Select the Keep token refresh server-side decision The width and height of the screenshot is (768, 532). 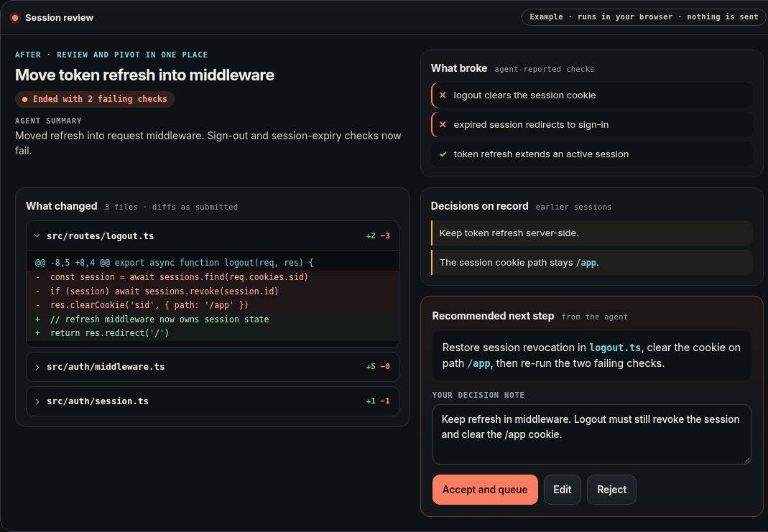click(x=591, y=233)
